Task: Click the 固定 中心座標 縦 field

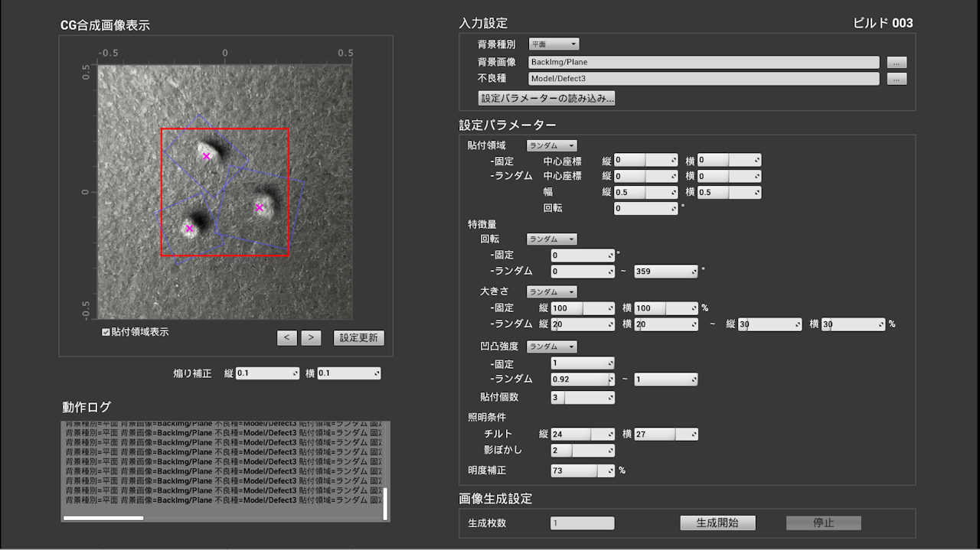Action: 645,160
